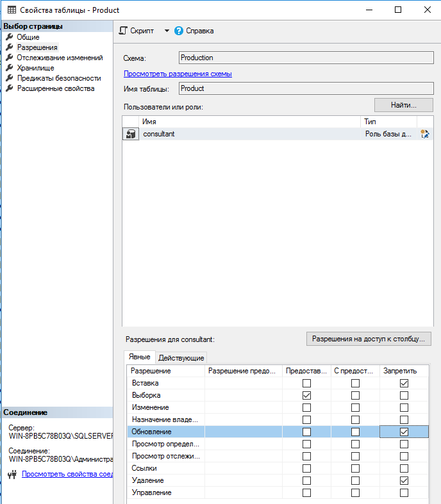Check С предоставлением for Просмотр отслеживания

tap(355, 456)
